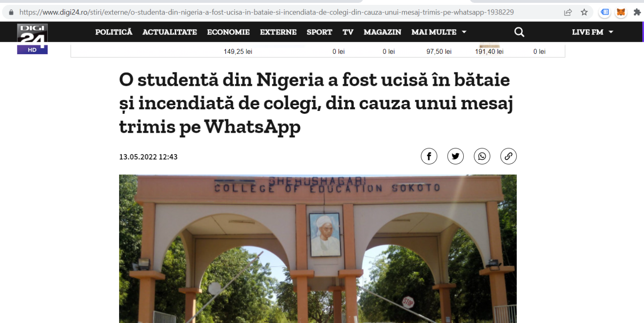Click the 191,40 lei price in ad
644x323 pixels.
tap(489, 51)
